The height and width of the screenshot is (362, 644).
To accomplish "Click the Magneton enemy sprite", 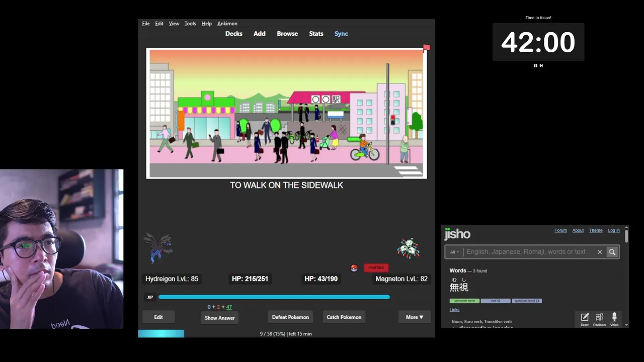I will (x=408, y=248).
